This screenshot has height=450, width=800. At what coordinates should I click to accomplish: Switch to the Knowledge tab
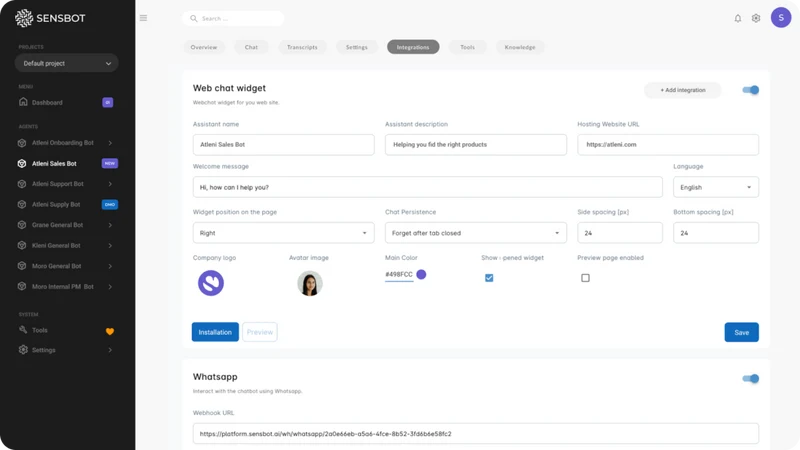click(x=520, y=47)
